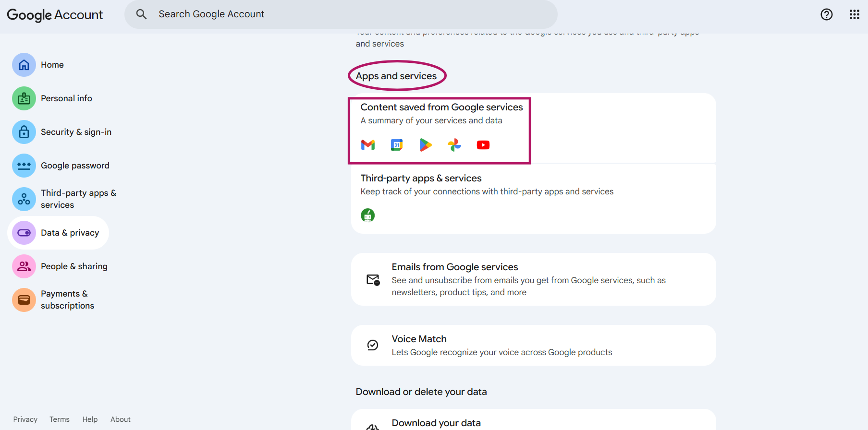The height and width of the screenshot is (430, 868).
Task: Click the Payments & subscriptions card icon
Action: [24, 300]
